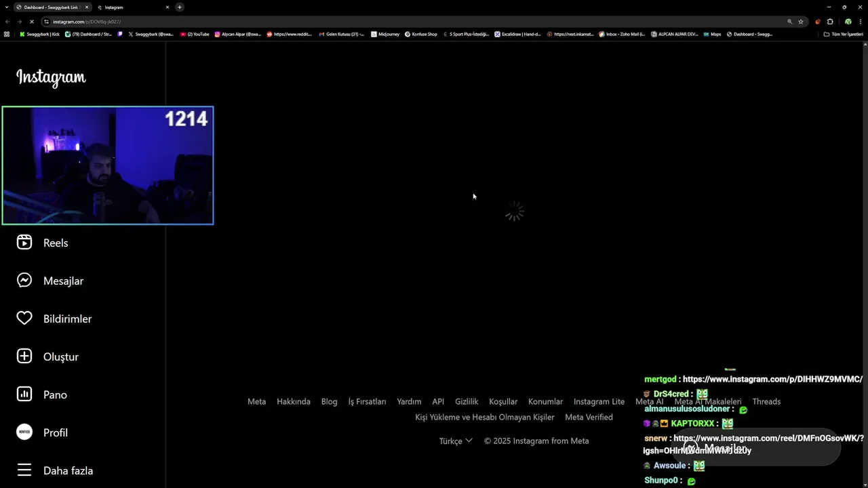The image size is (868, 488).
Task: Open Yardım footer link
Action: 409,401
